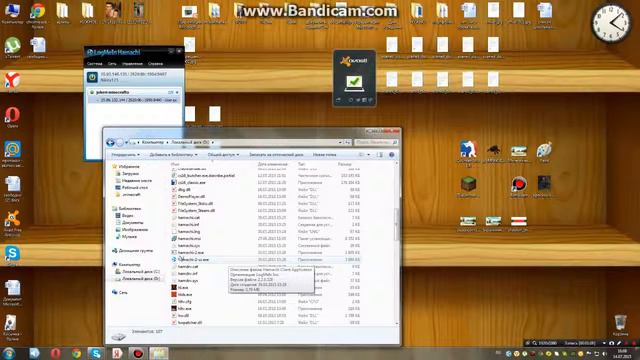Open the uTorrent desktop shortcut
This screenshot has width=640, height=360.
click(12, 47)
